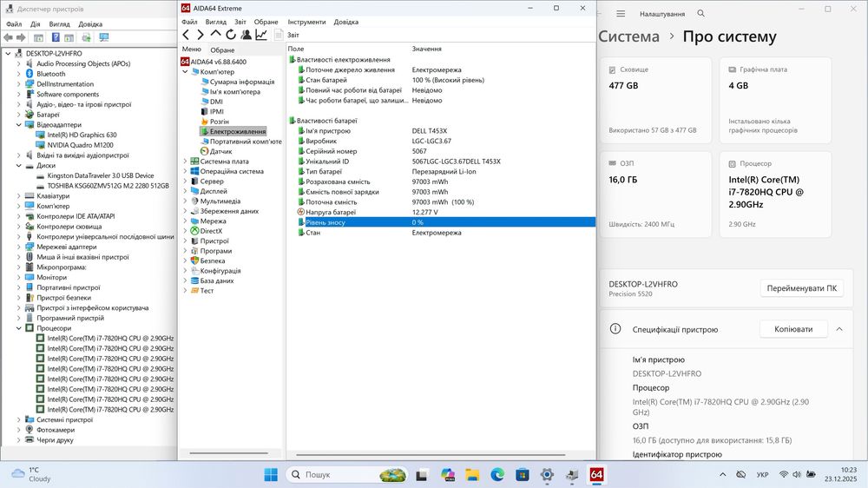Image resolution: width=868 pixels, height=488 pixels.
Task: Click Device Manager back arrow
Action: click(x=8, y=37)
